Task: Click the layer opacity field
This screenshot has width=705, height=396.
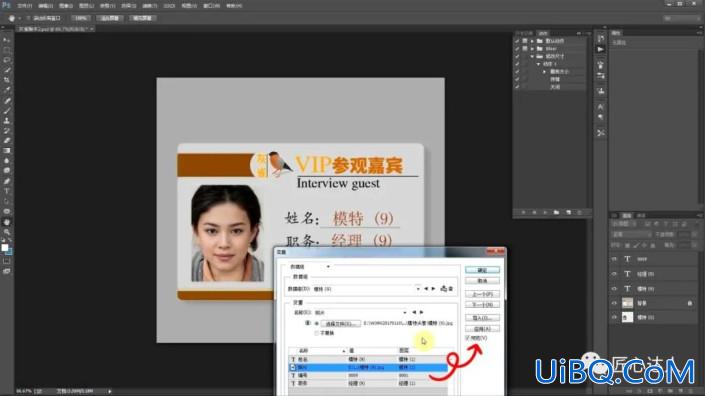Action: click(x=684, y=234)
